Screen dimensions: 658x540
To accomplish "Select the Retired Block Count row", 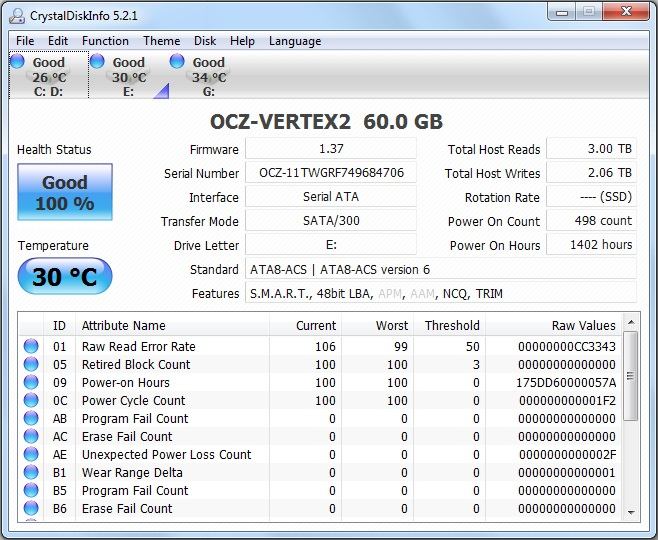I will pos(320,364).
